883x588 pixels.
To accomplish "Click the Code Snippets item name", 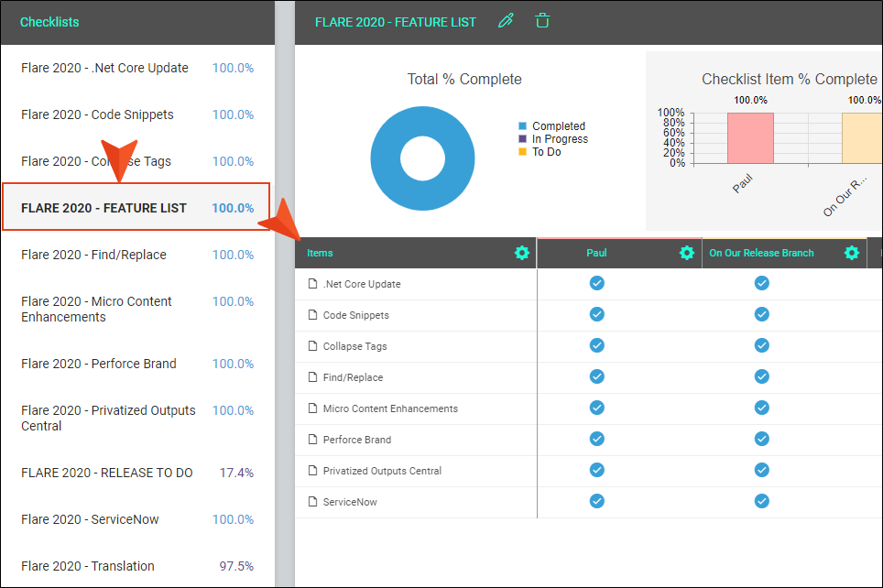I will pyautogui.click(x=356, y=315).
